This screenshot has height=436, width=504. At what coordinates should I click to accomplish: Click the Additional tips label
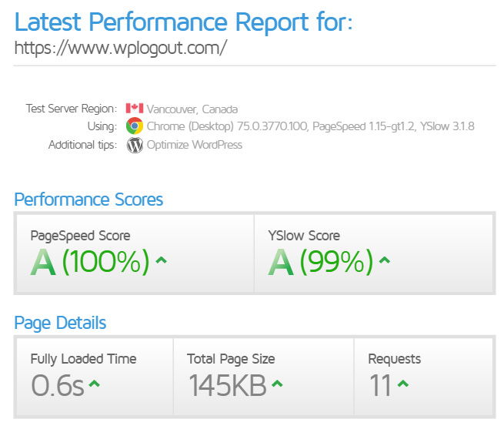[83, 145]
